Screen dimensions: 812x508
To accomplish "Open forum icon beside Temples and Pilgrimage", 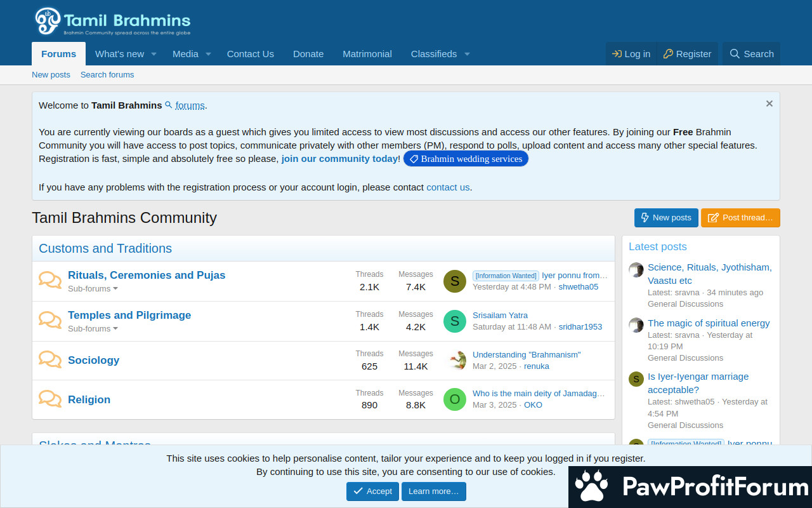I will pos(50,321).
